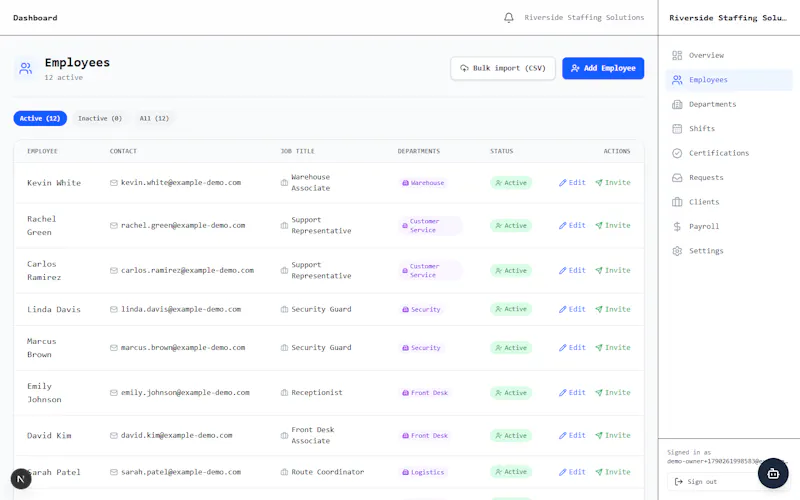
Task: Click the Certifications checkmark icon in sidebar
Action: (x=677, y=153)
